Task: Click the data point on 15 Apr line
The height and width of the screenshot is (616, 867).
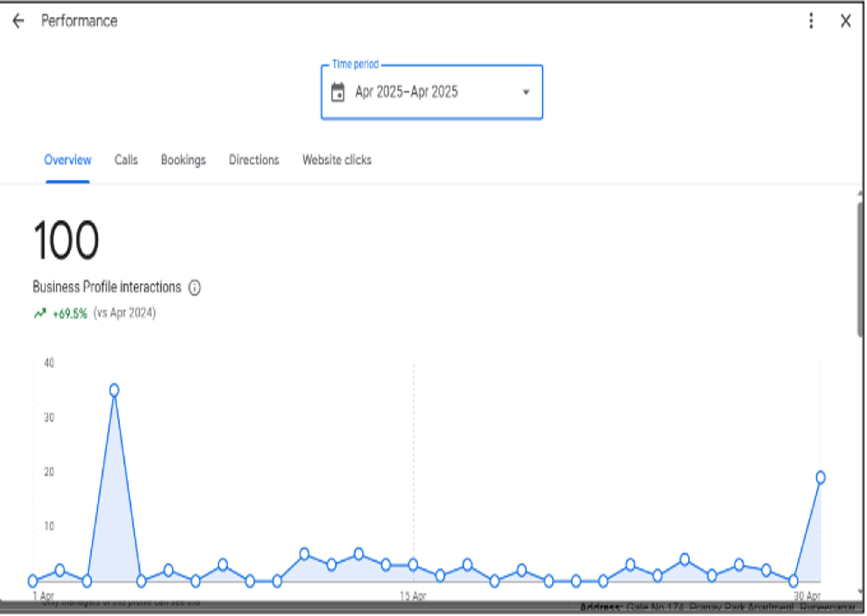Action: pos(413,565)
